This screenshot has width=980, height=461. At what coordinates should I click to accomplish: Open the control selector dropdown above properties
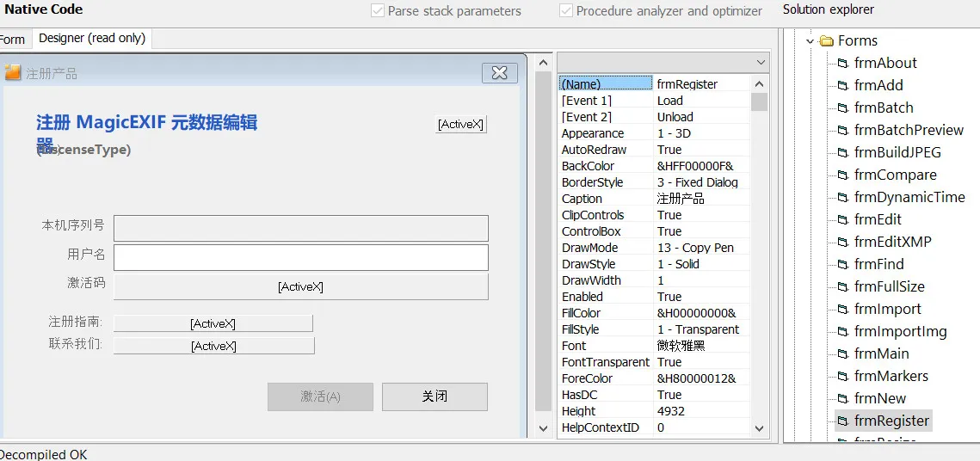tap(761, 63)
